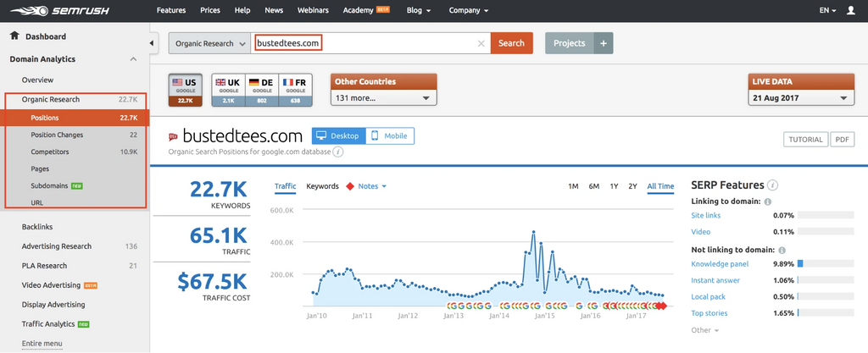This screenshot has width=868, height=353.
Task: Click the plus icon next to Projects
Action: [x=603, y=43]
